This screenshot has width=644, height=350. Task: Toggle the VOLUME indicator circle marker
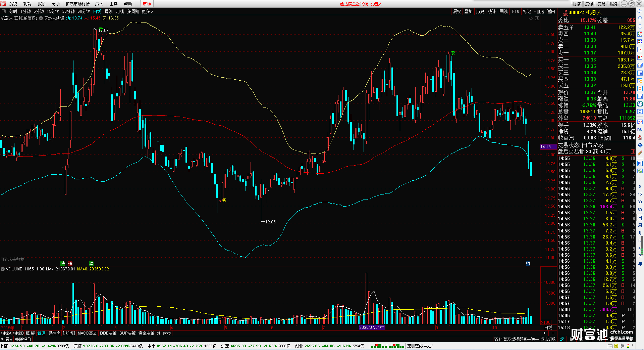click(x=3, y=269)
